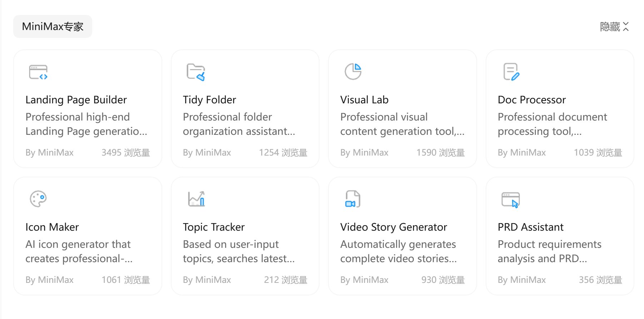This screenshot has height=319, width=644.
Task: Select the MiniMax专家 tab
Action: [x=53, y=26]
